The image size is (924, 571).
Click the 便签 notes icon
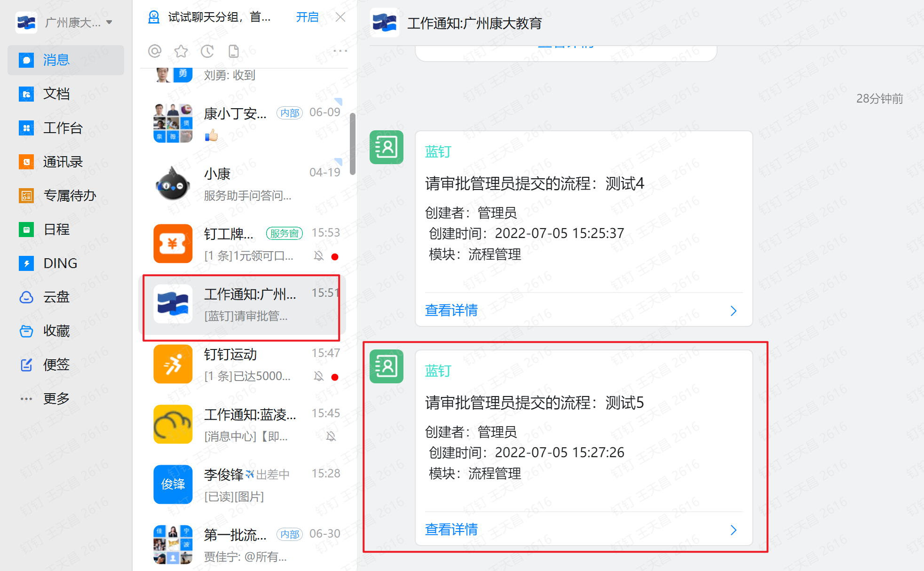(x=26, y=365)
